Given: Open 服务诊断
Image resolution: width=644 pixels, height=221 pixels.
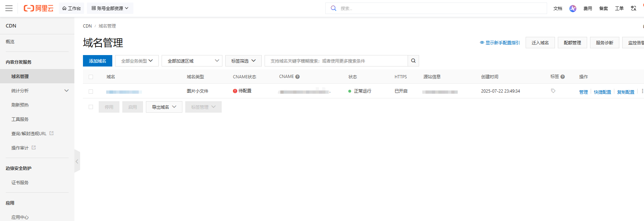Looking at the screenshot, I should [x=605, y=43].
